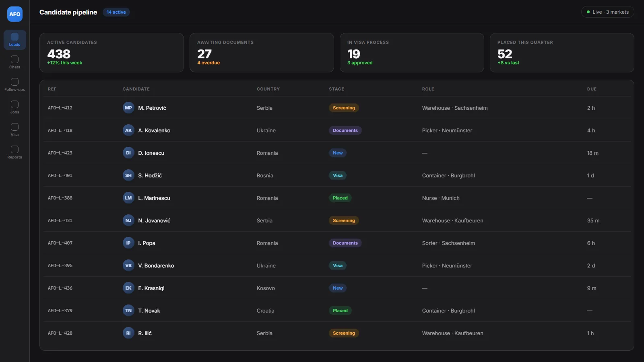Open the Reports sidebar section

[x=14, y=152]
